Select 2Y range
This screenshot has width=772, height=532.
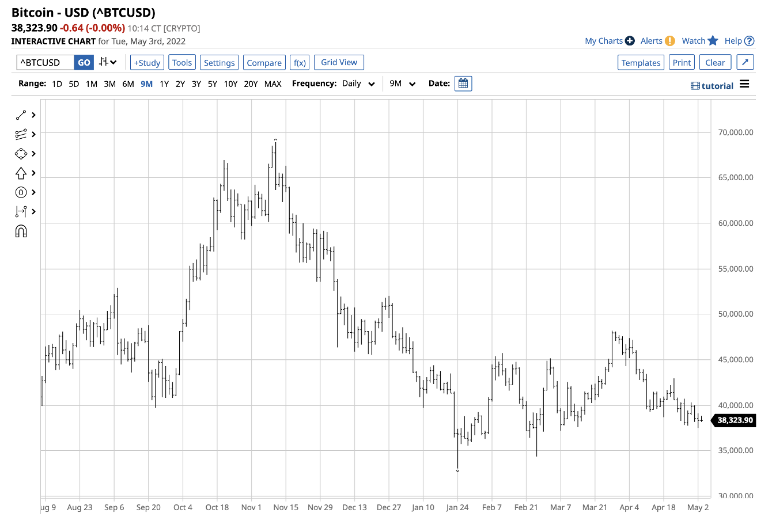point(180,84)
